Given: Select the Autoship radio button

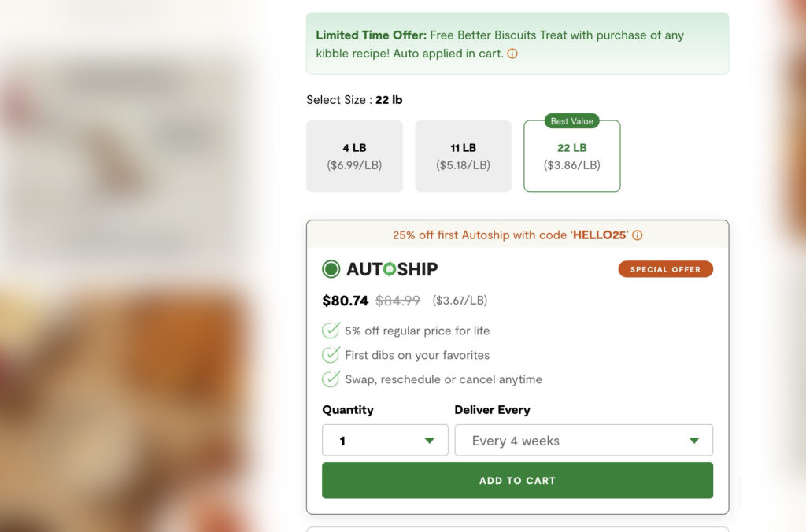Looking at the screenshot, I should point(331,269).
